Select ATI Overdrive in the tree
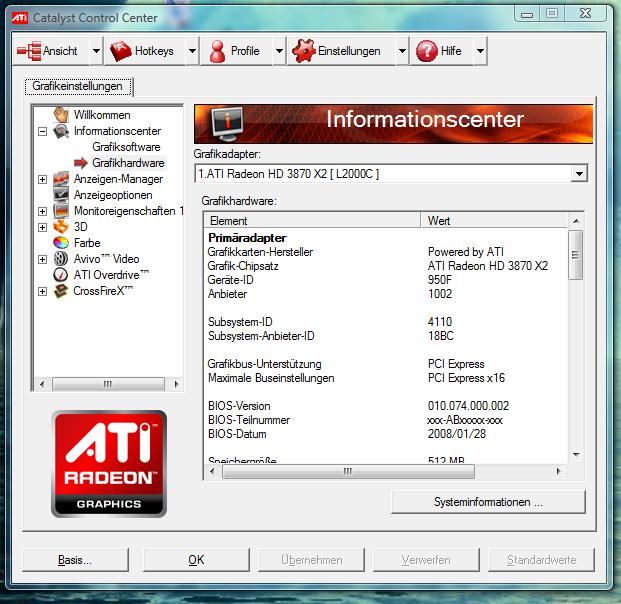Viewport: 621px width, 604px height. pyautogui.click(x=111, y=275)
